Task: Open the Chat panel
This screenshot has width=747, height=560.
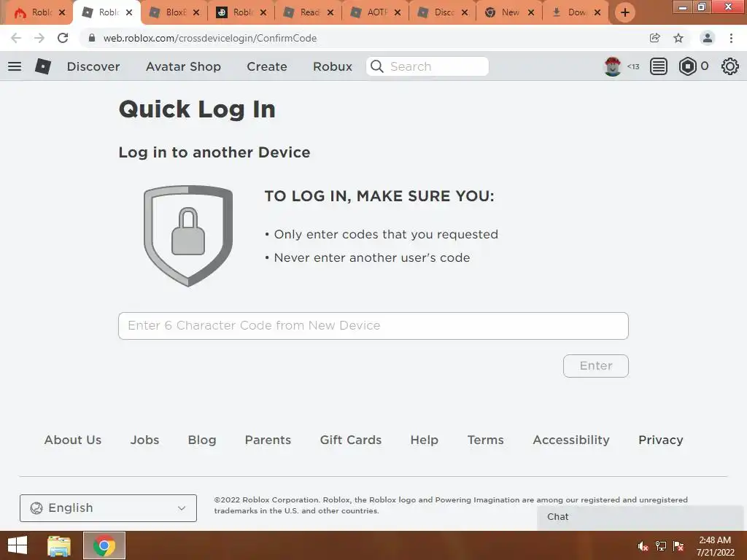Action: click(641, 517)
